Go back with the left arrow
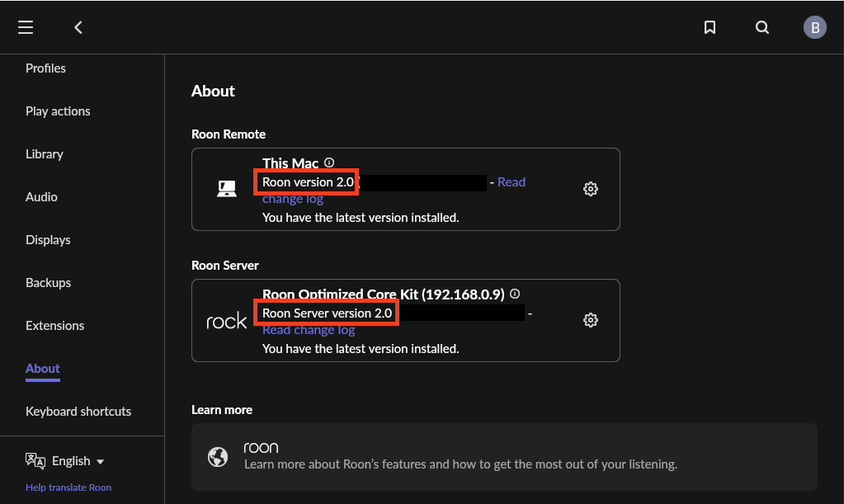This screenshot has height=504, width=844. point(78,27)
